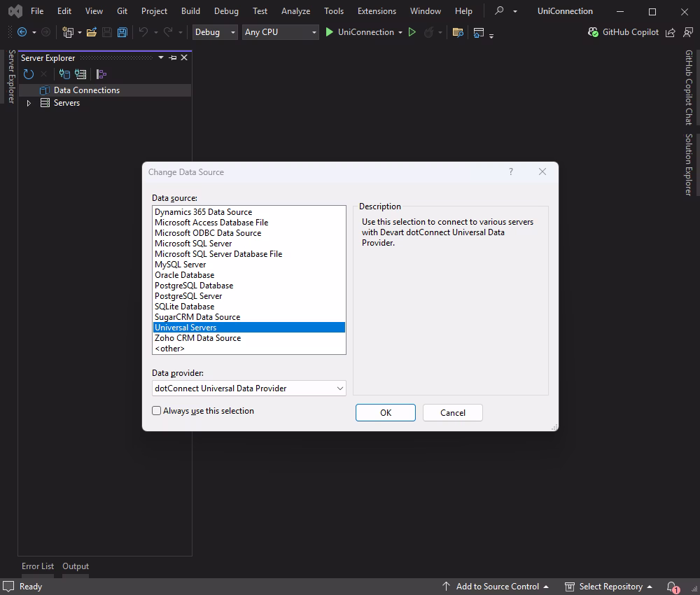
Task: Open the Extensions menu
Action: [377, 11]
